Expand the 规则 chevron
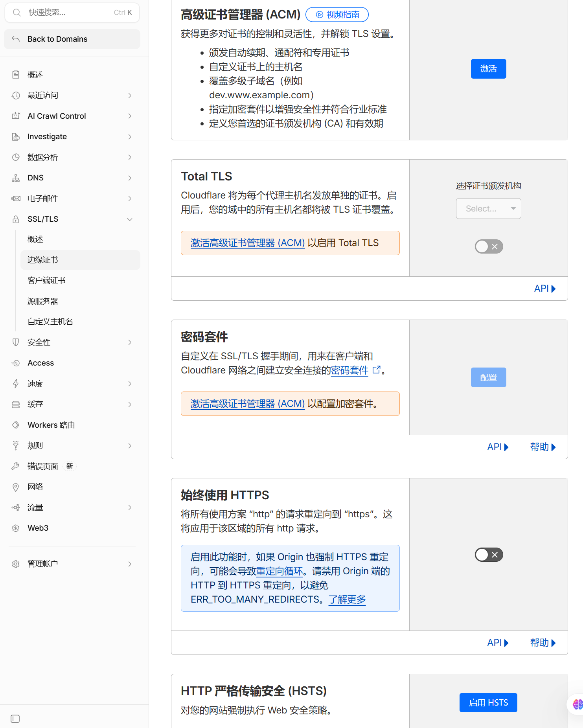The height and width of the screenshot is (728, 583). click(130, 445)
